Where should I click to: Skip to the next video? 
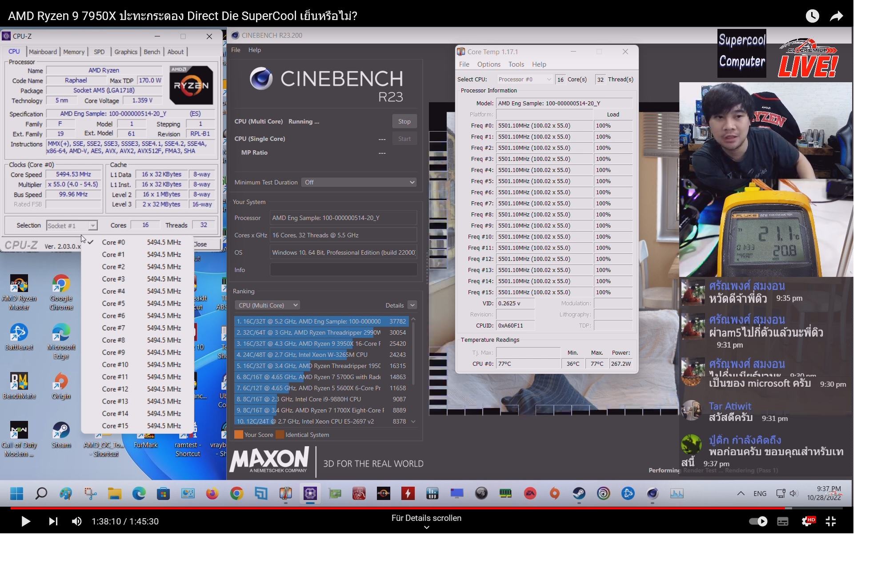click(x=53, y=521)
